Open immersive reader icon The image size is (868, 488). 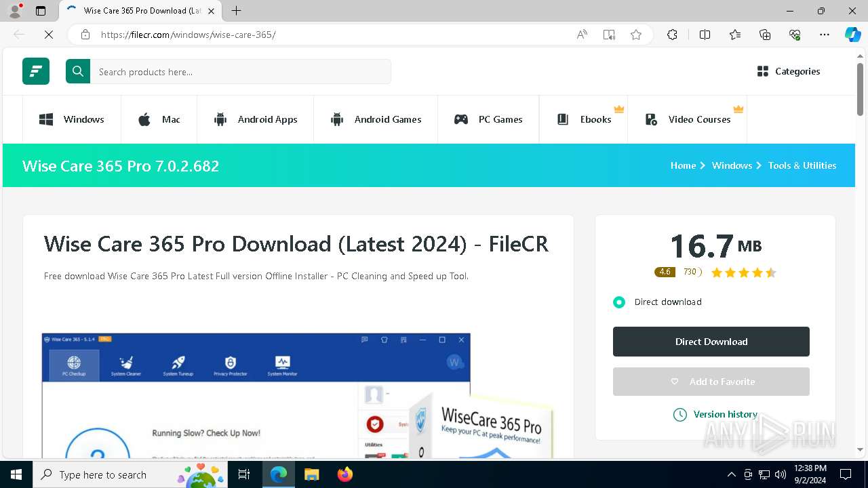[x=609, y=35]
